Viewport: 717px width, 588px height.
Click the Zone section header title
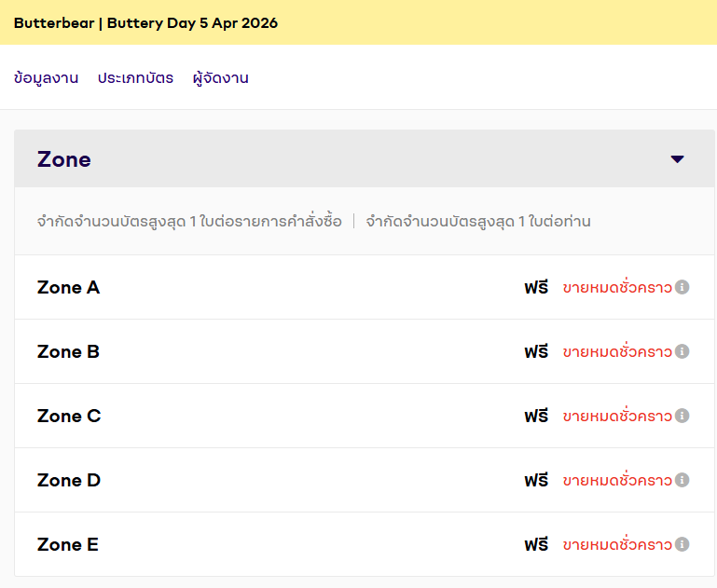(64, 159)
